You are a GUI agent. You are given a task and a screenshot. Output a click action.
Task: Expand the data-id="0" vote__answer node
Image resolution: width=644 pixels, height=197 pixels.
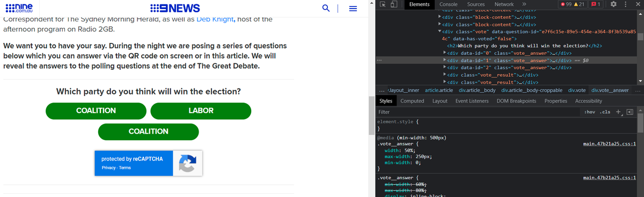444,53
